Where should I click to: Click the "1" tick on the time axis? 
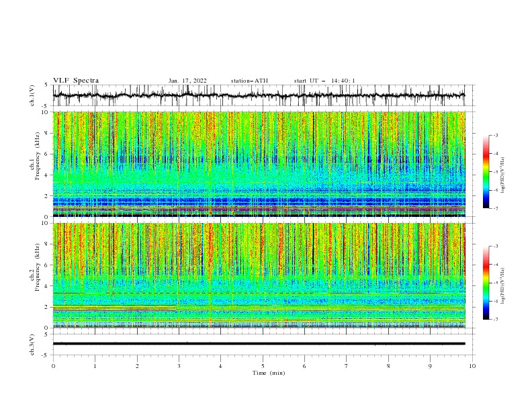click(95, 366)
